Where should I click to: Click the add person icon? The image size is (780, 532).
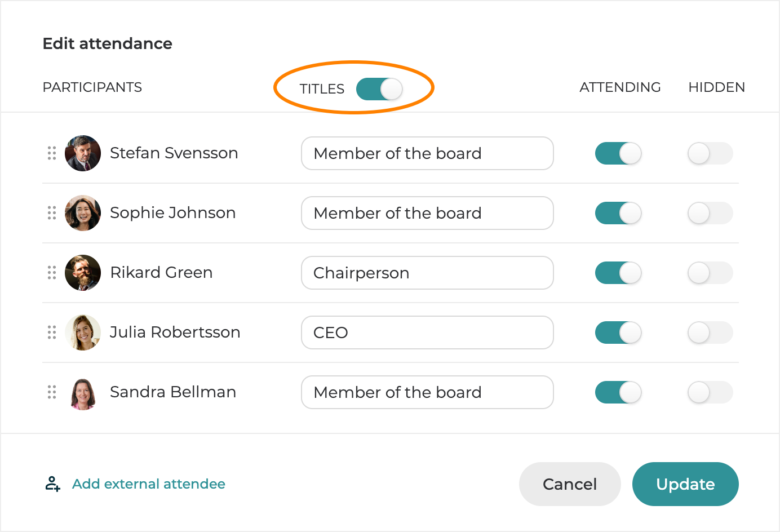pos(53,484)
